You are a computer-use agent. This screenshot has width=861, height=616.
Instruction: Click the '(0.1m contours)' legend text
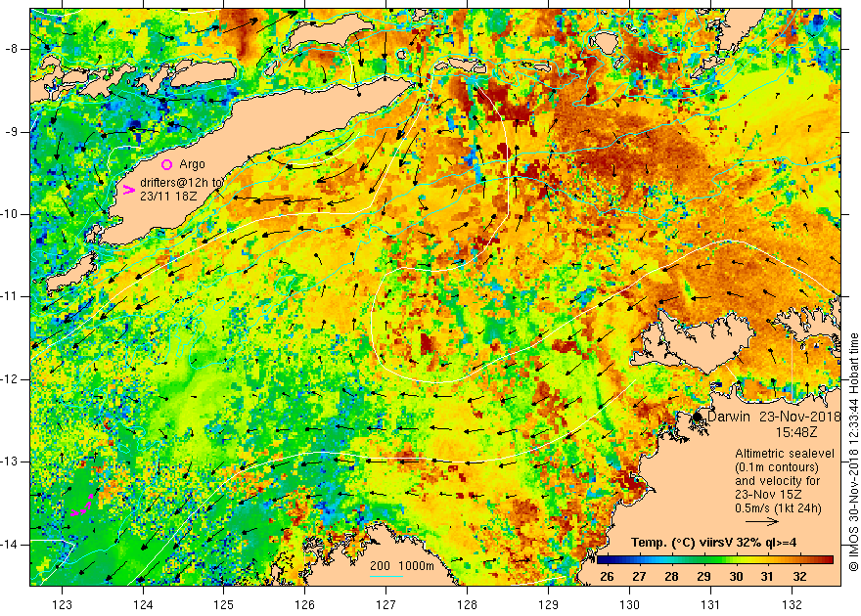(x=777, y=467)
